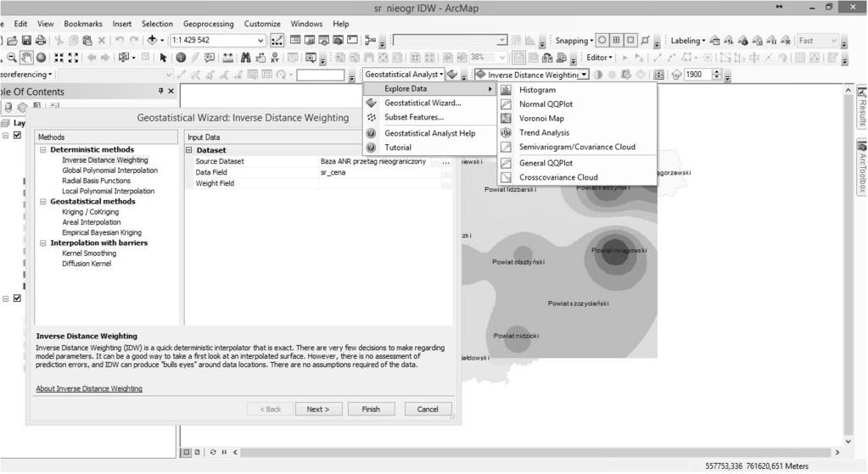Select Voronoi Map menu entry
Screen dimensions: 868x474
[x=577, y=119]
